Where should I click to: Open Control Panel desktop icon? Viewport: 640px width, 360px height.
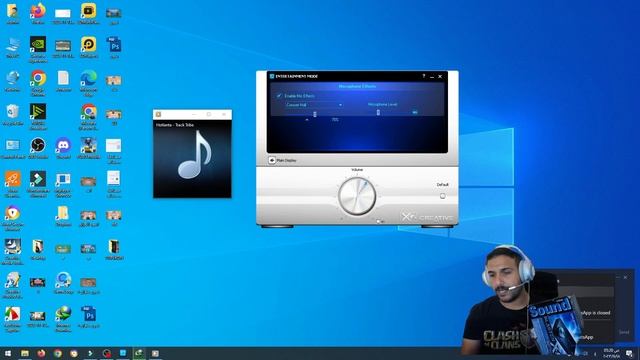pyautogui.click(x=12, y=148)
